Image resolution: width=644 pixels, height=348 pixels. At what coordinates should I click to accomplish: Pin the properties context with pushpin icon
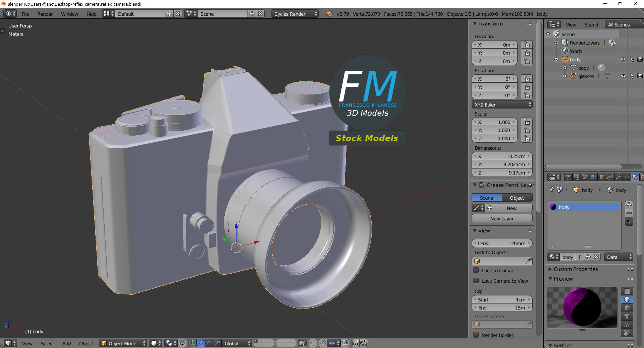pyautogui.click(x=551, y=190)
